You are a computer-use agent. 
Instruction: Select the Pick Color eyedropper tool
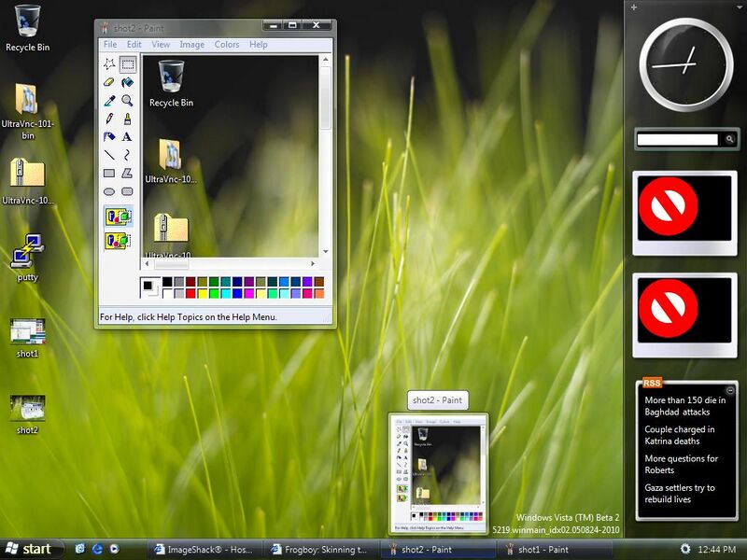click(109, 101)
